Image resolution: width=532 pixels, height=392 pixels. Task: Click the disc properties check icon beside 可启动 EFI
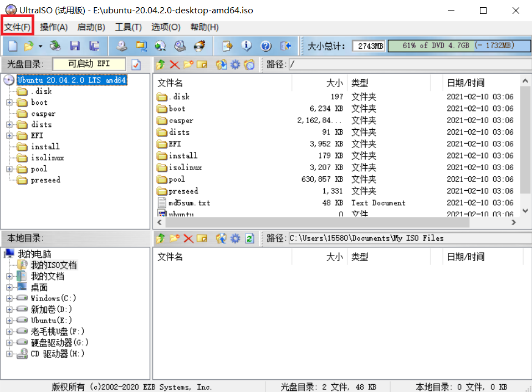pos(136,64)
